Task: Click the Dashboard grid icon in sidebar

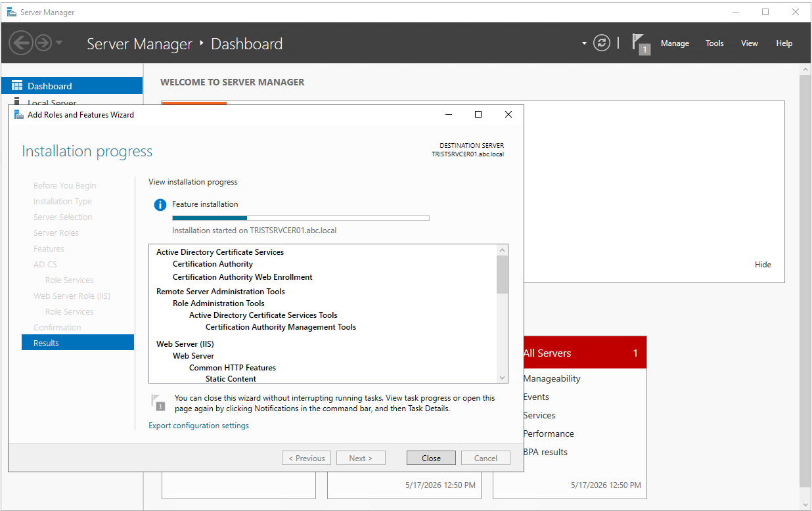Action: (17, 86)
